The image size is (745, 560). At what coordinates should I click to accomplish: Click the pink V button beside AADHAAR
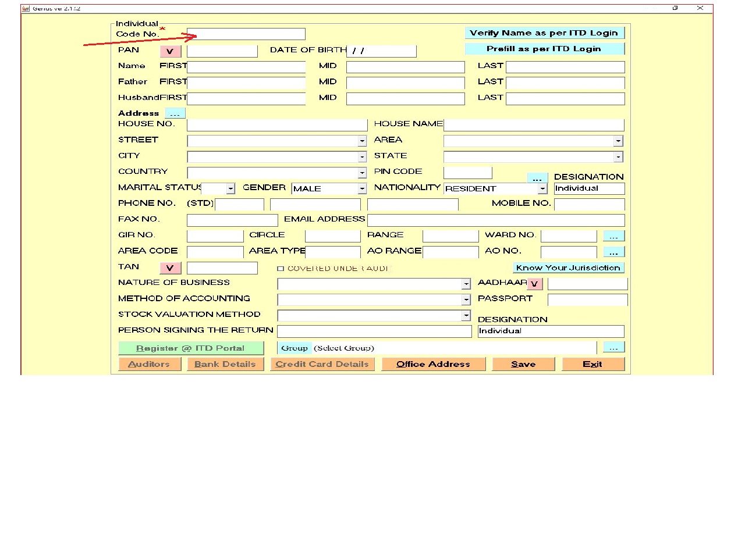pos(534,284)
